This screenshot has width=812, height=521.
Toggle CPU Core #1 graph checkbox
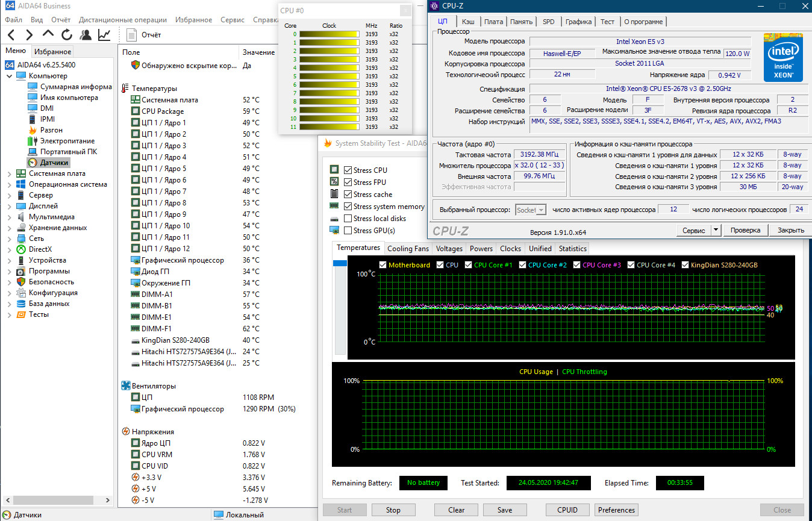pos(469,265)
